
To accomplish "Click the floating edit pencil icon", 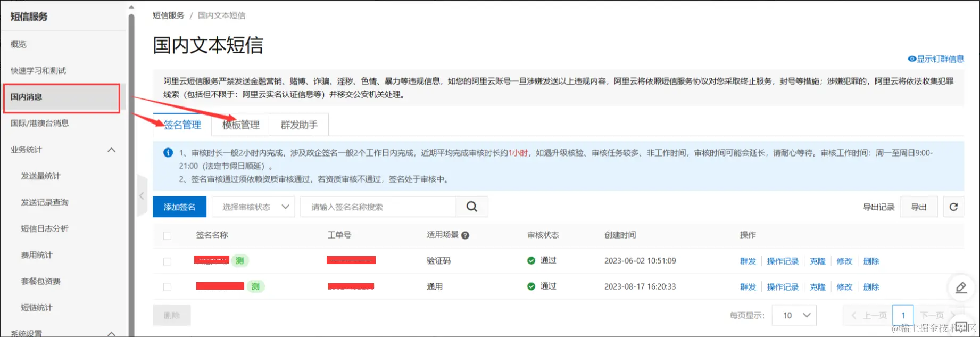I will pos(961,287).
